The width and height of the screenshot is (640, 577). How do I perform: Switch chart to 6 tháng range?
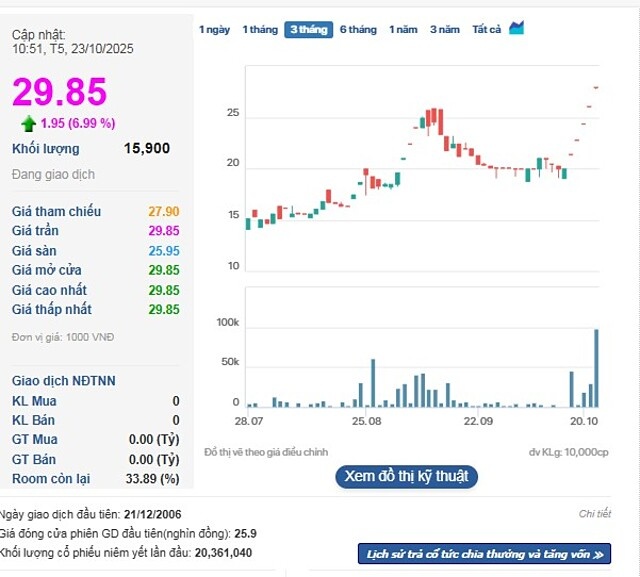(x=358, y=29)
